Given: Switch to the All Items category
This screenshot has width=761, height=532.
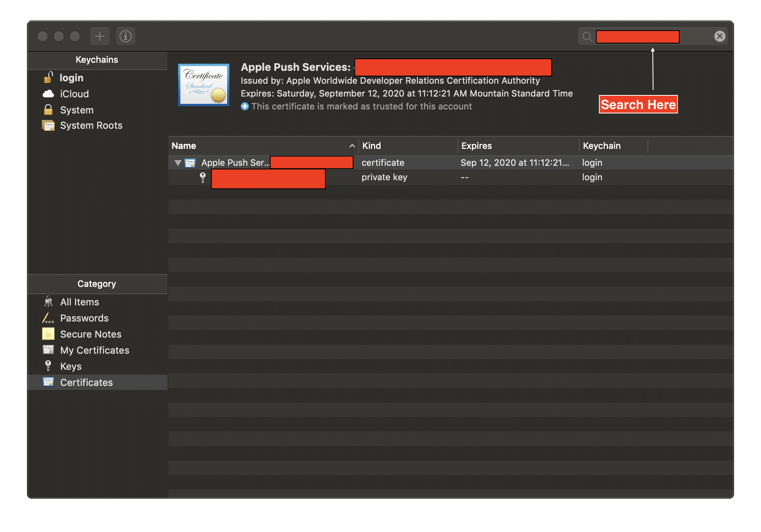Looking at the screenshot, I should (79, 301).
